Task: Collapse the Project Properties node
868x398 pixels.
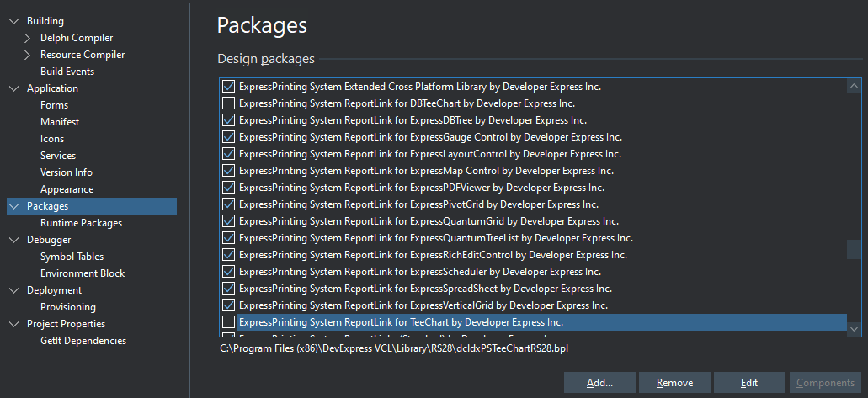Action: pyautogui.click(x=14, y=325)
